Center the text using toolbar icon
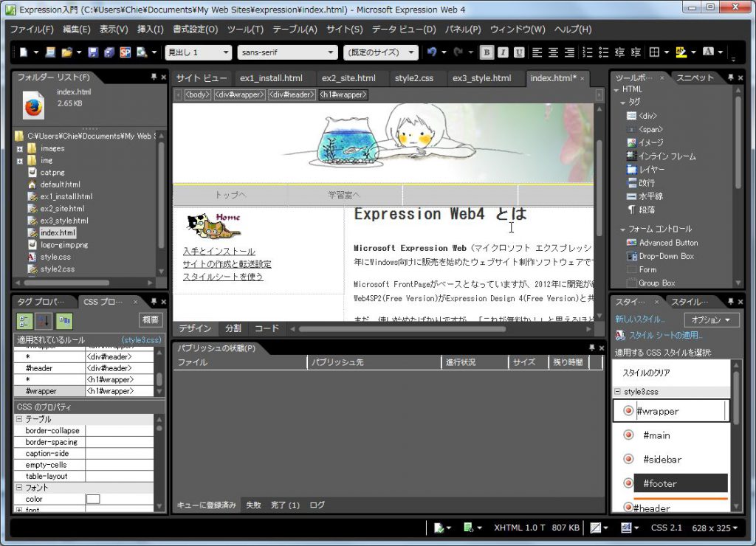 tap(553, 52)
